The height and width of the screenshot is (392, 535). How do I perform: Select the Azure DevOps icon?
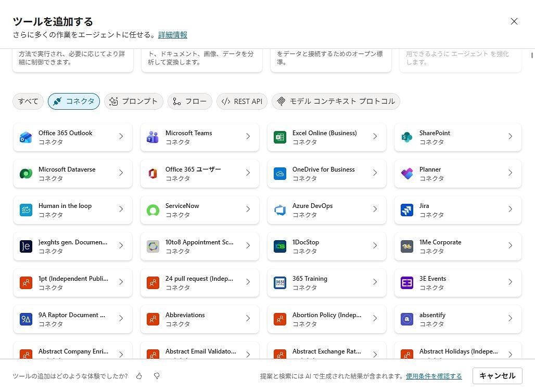pos(280,210)
